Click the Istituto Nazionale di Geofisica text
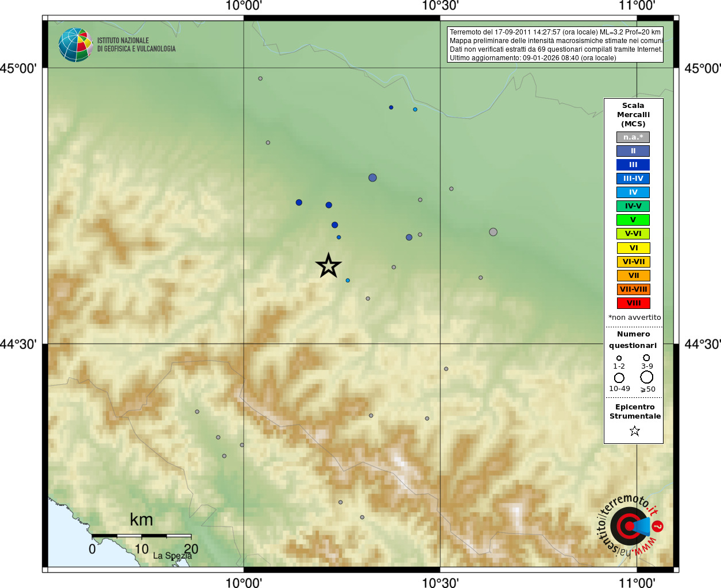This screenshot has width=721, height=588. coord(136,45)
